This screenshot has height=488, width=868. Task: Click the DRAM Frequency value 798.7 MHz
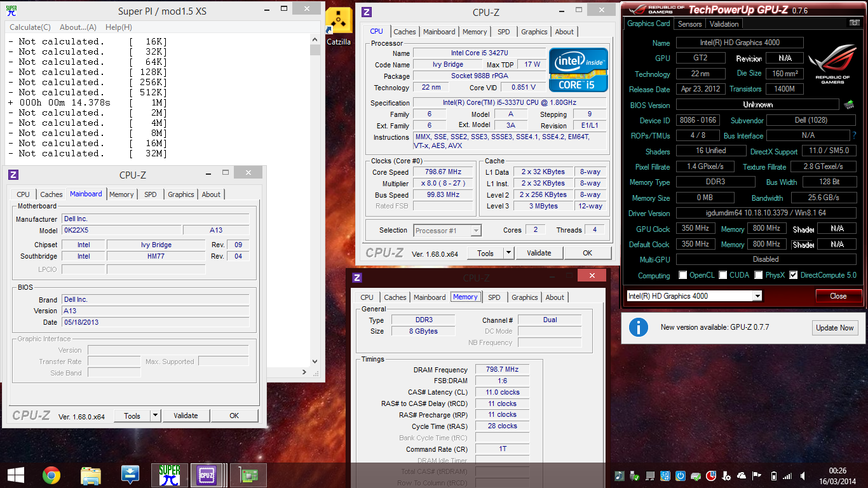click(502, 370)
